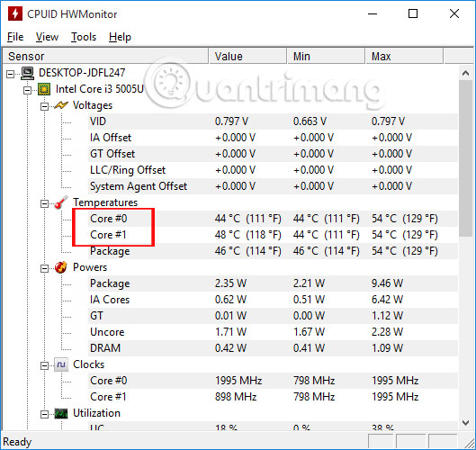Click the Clocks label
This screenshot has width=476, height=450.
pyautogui.click(x=89, y=364)
